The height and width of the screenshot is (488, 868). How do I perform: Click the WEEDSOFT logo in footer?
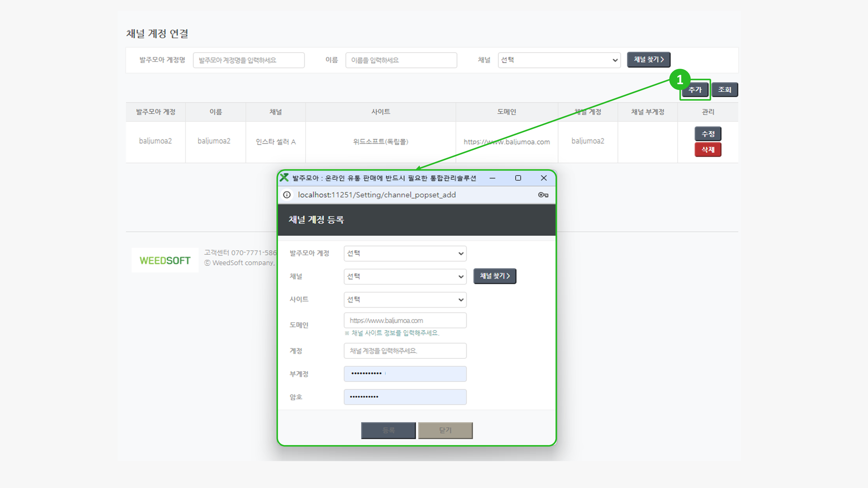pyautogui.click(x=165, y=260)
